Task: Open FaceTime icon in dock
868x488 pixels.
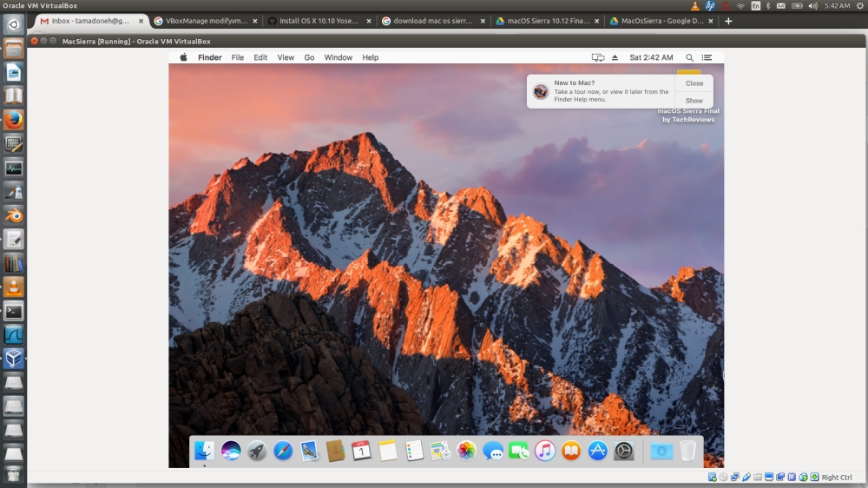Action: pyautogui.click(x=519, y=451)
